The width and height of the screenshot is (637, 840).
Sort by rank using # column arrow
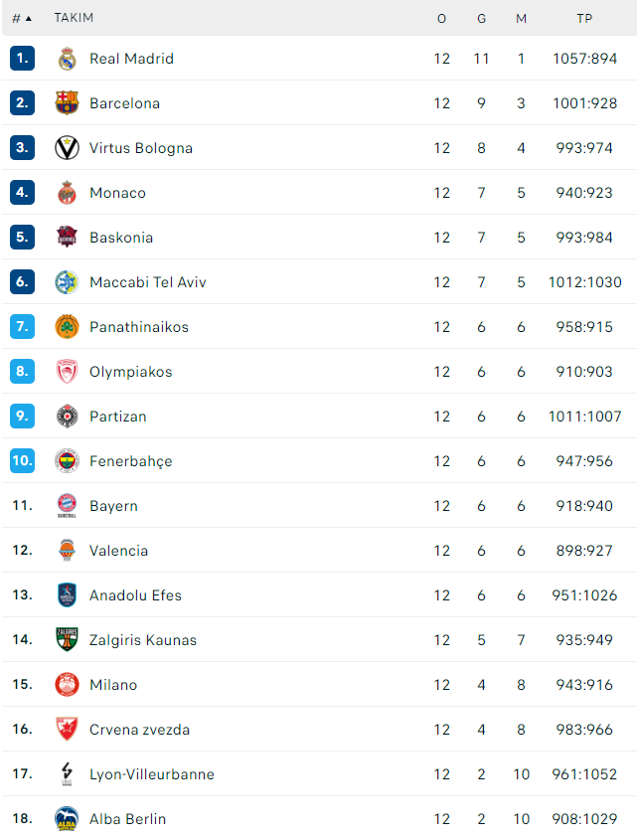(x=22, y=19)
